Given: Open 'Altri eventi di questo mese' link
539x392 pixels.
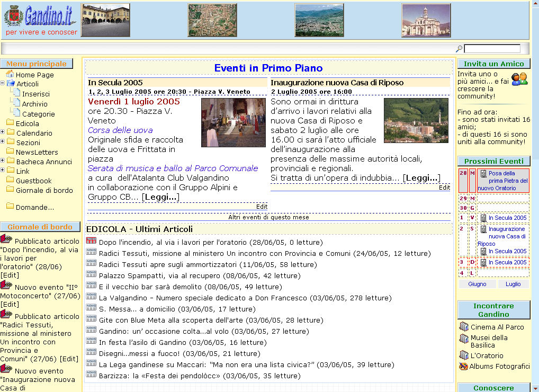Looking at the screenshot, I should point(268,217).
